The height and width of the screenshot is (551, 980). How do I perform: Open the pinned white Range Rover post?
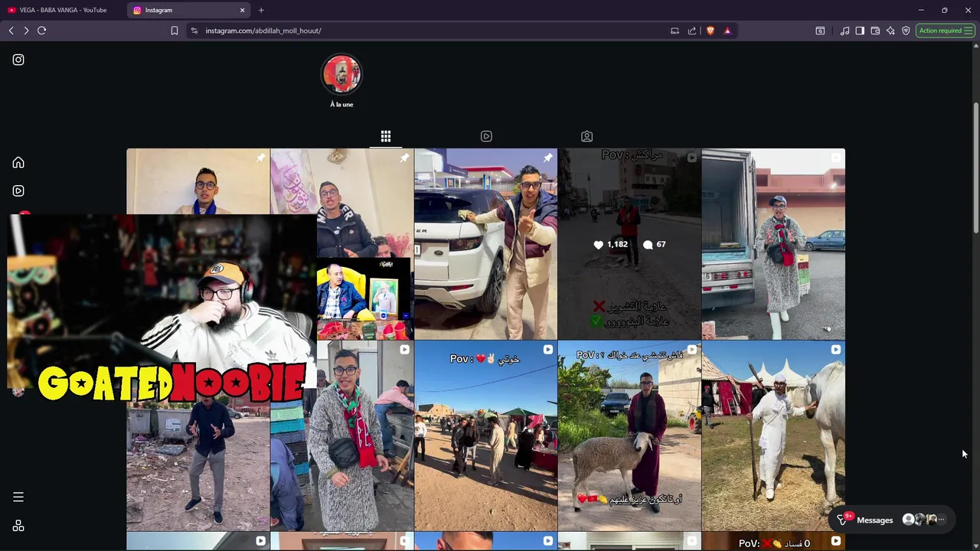[485, 243]
